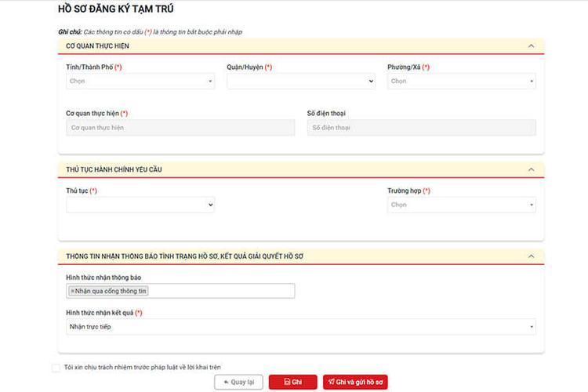
Task: Click the Ghi và gửi hồ sơ button
Action: click(x=355, y=383)
